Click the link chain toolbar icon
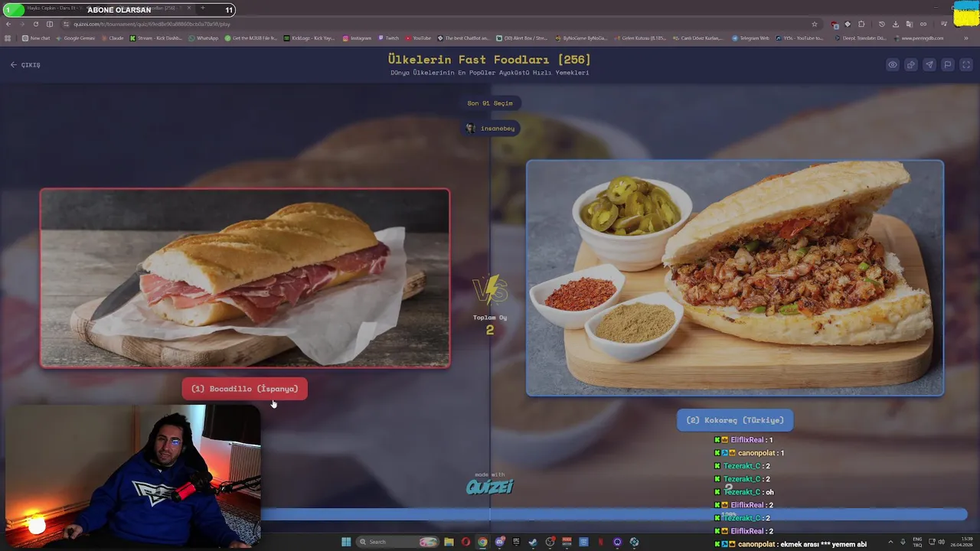Image resolution: width=980 pixels, height=551 pixels. [923, 24]
